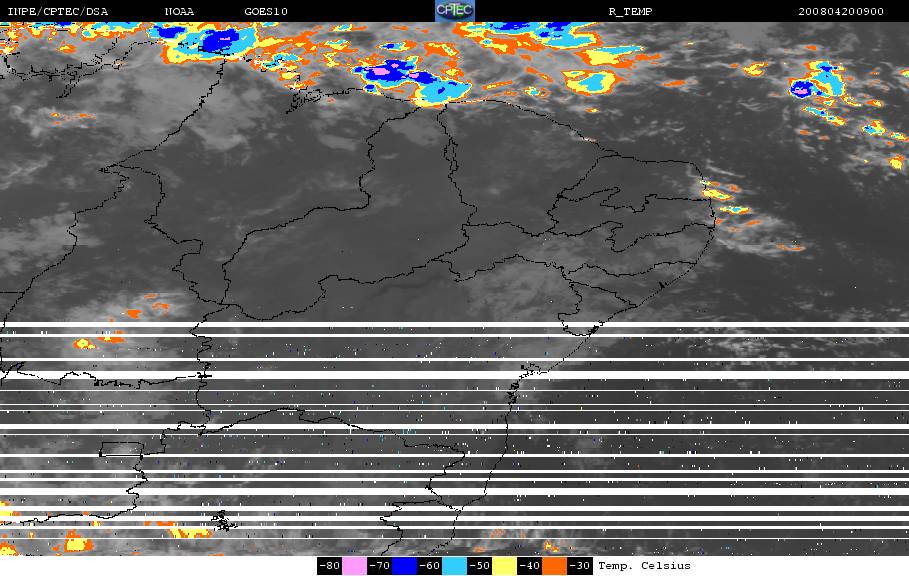Click the -80 legend value
909x576 pixels.
click(x=329, y=566)
